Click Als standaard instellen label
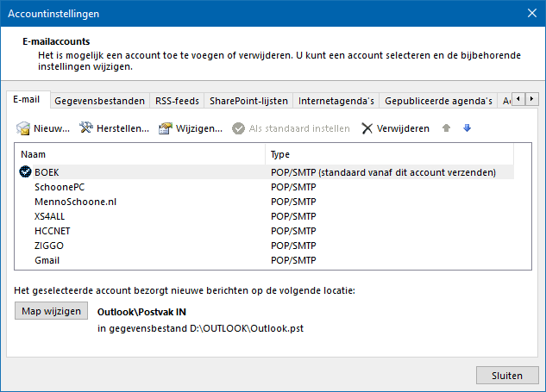546x392 pixels. (x=299, y=128)
